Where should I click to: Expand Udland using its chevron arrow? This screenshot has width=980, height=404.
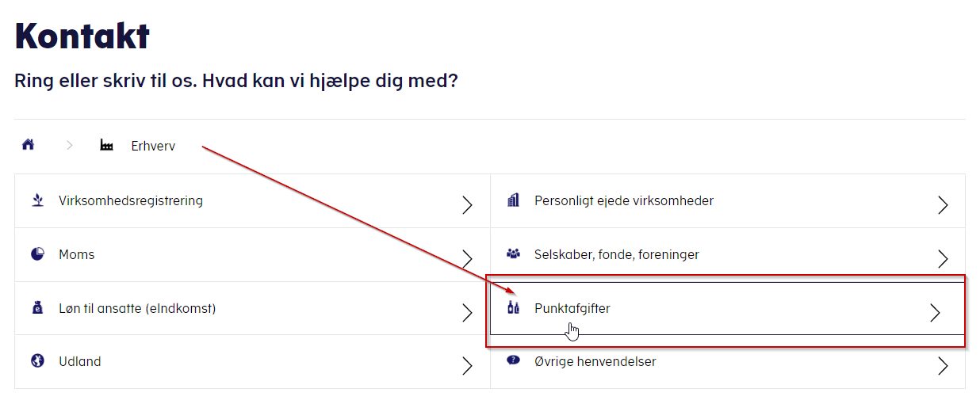(467, 366)
